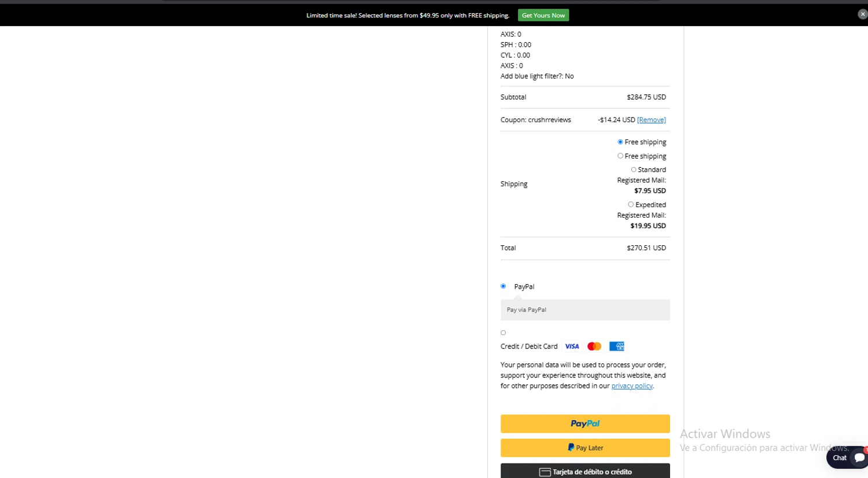Click the Coupon: crushrreviews label
This screenshot has height=478, width=868.
(536, 120)
